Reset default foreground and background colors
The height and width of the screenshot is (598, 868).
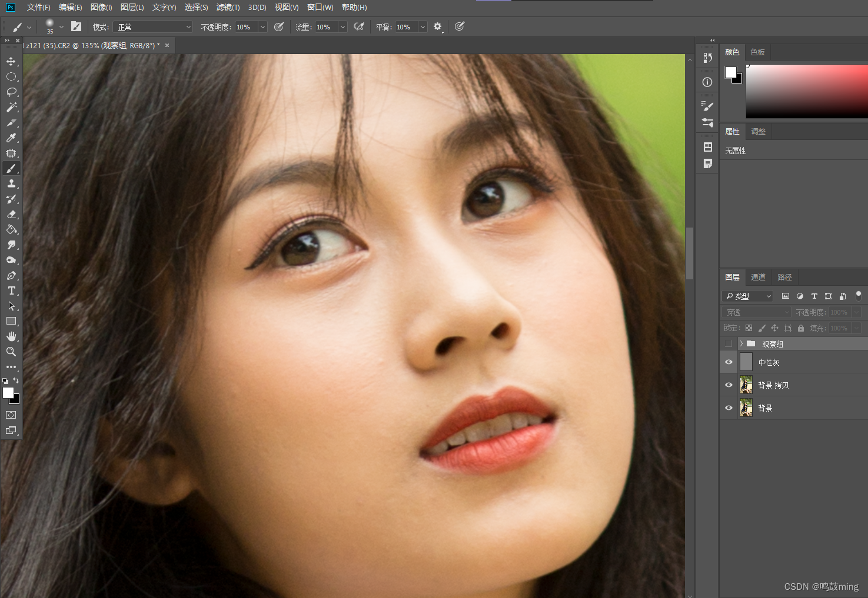(5, 381)
